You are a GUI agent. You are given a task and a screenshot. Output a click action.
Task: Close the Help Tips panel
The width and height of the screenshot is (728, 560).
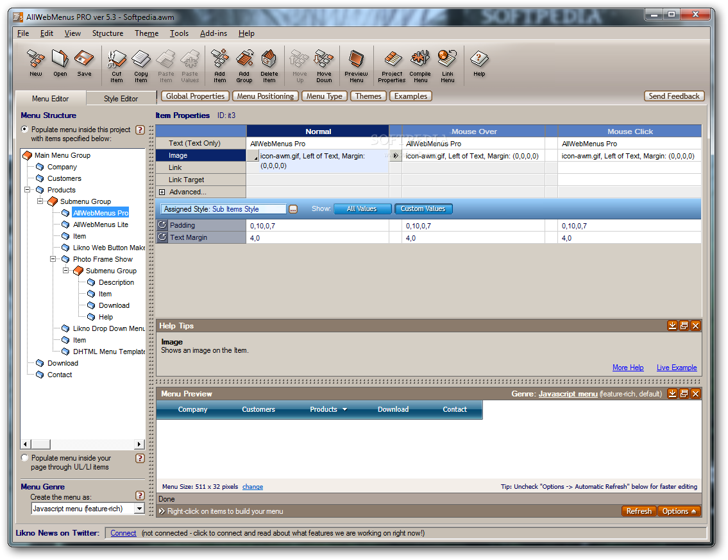coord(695,325)
